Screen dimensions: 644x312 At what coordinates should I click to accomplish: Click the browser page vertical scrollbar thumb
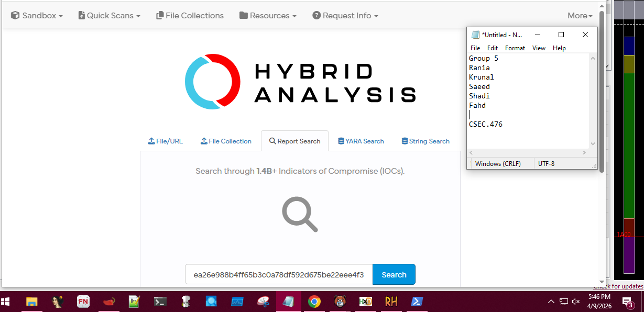(x=602, y=92)
